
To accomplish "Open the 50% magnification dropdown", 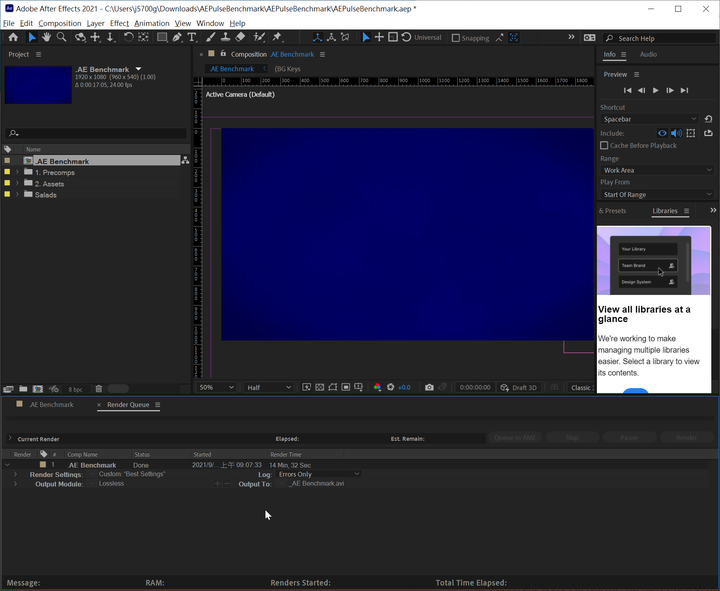I will (216, 388).
